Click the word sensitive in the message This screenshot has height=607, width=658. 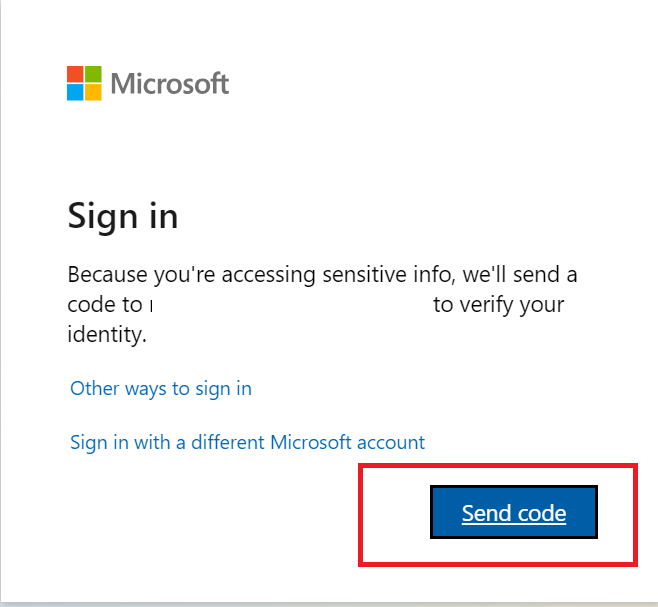point(365,275)
